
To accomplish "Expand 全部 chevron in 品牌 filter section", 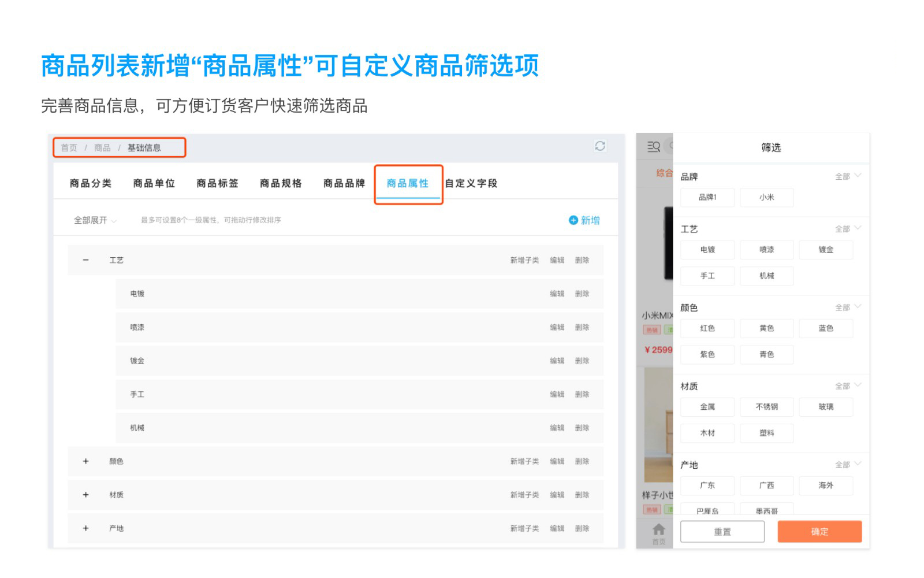I will pos(858,176).
